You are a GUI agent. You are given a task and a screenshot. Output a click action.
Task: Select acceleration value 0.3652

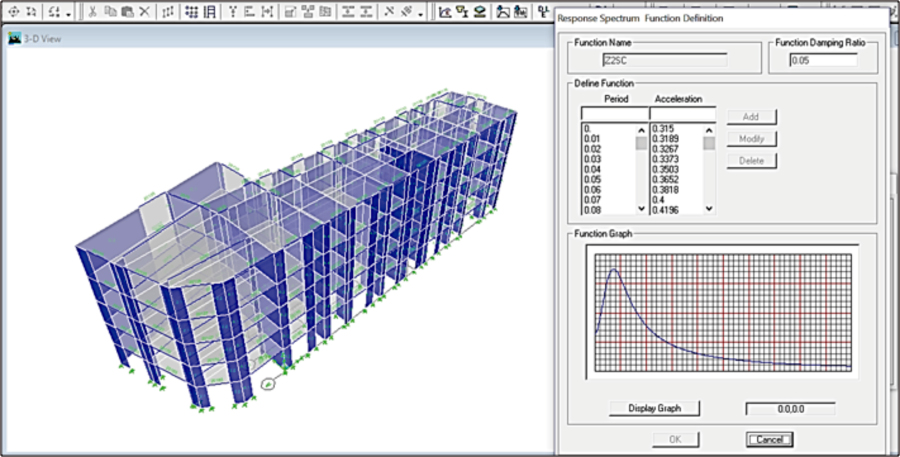665,180
